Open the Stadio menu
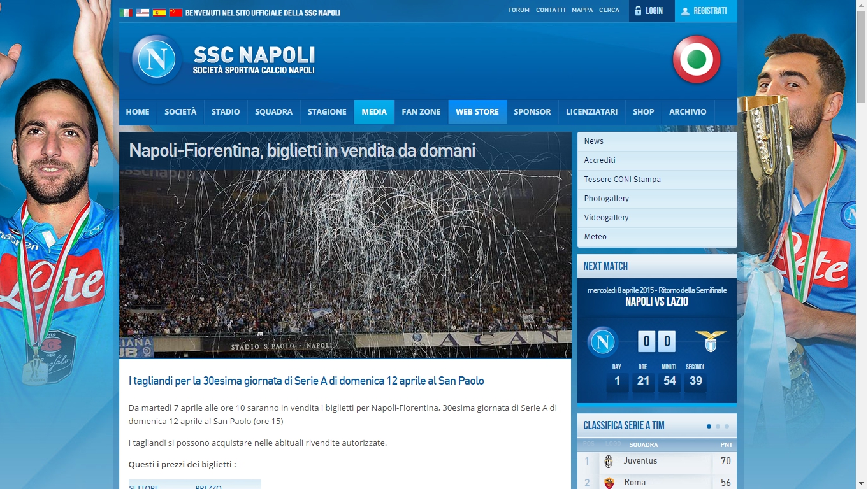The height and width of the screenshot is (489, 868). (226, 112)
